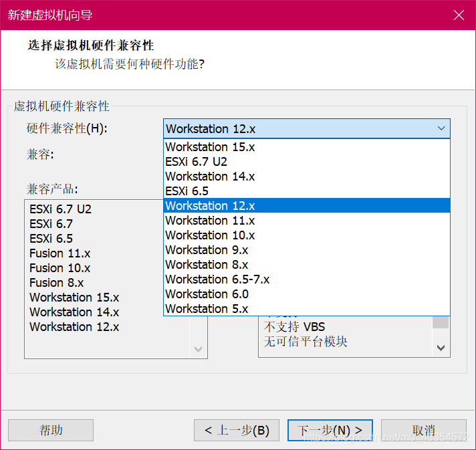
Task: Click ESXi 6.7 in compatible products list
Action: (x=51, y=224)
